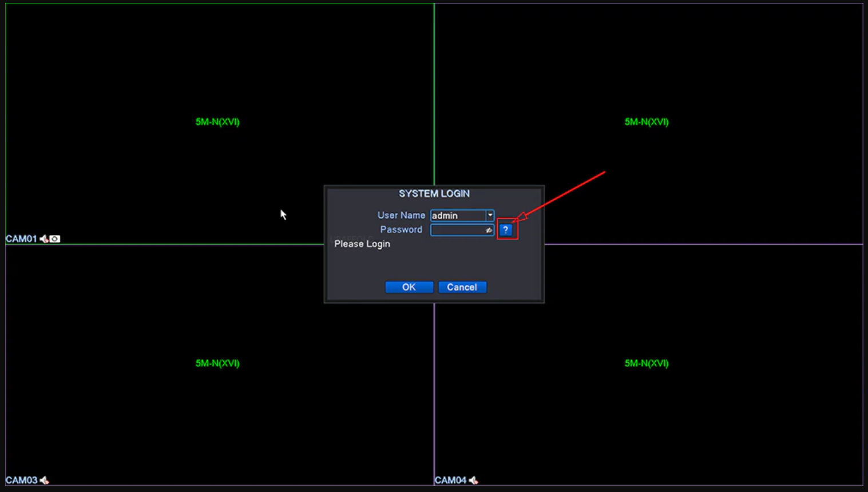The image size is (868, 492).
Task: Click CAM01 camera snapshot icon
Action: (x=55, y=239)
